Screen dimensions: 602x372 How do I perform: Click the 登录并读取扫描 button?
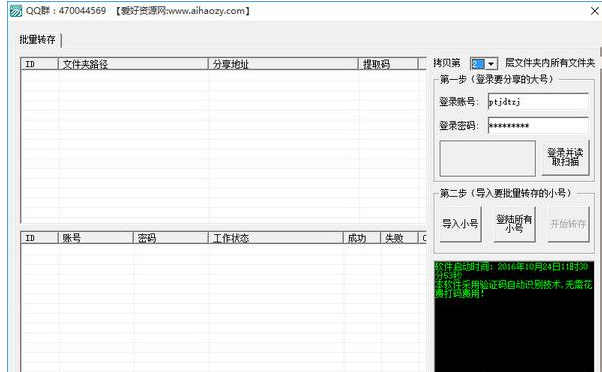pos(565,157)
